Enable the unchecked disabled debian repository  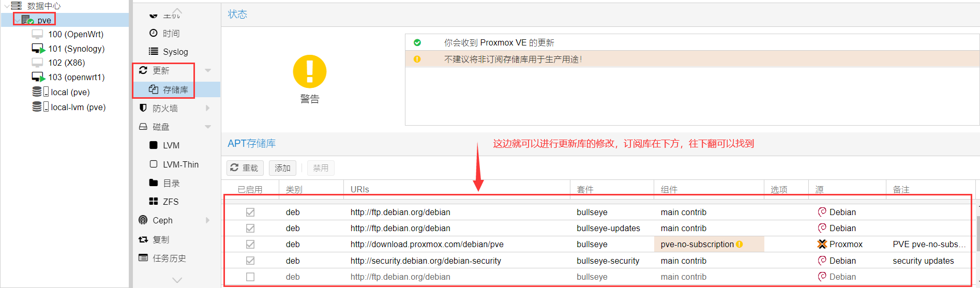(250, 277)
